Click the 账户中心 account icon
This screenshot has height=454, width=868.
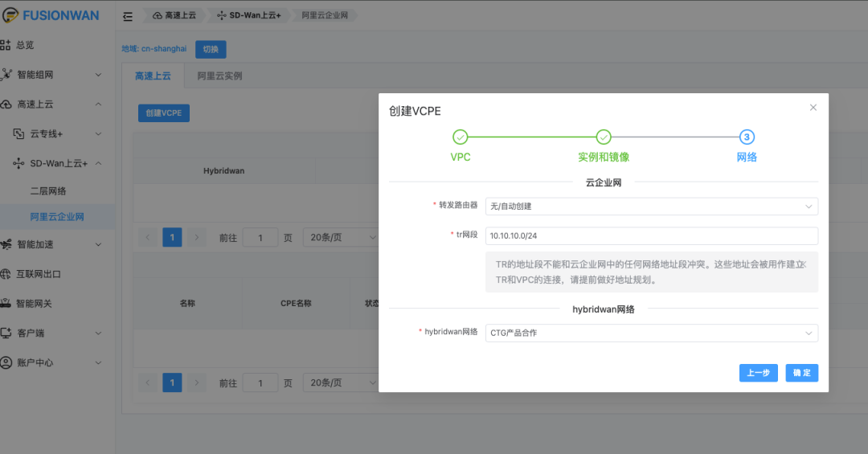(6, 362)
